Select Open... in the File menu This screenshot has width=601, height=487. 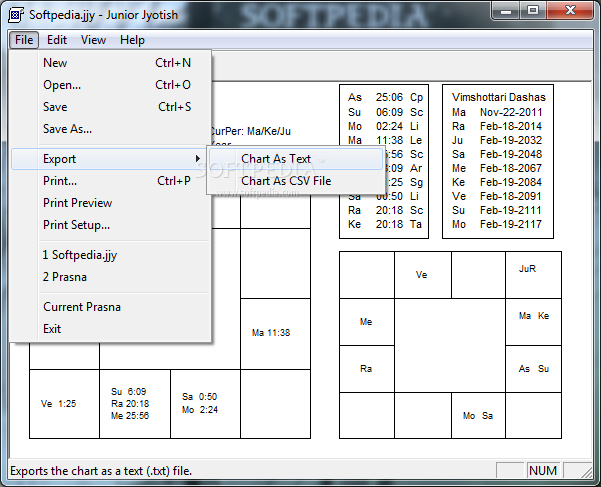[110, 85]
